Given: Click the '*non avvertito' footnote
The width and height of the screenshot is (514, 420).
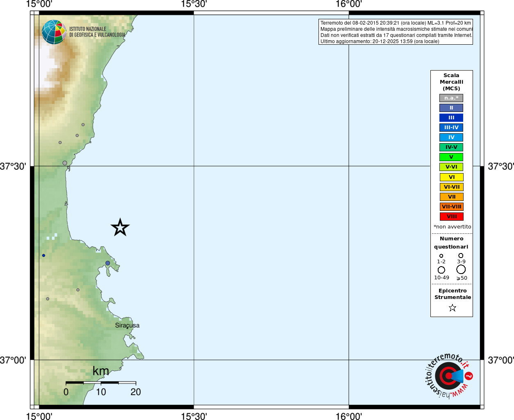Looking at the screenshot, I should 452,227.
